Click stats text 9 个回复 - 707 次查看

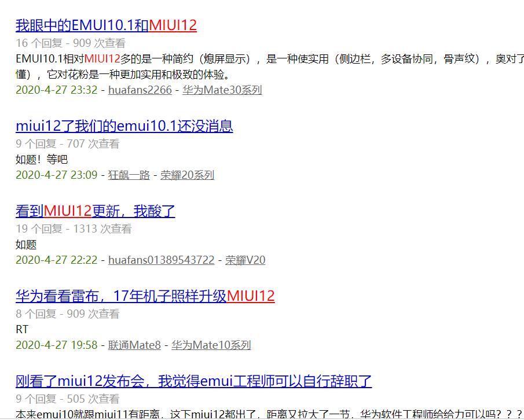68,144
